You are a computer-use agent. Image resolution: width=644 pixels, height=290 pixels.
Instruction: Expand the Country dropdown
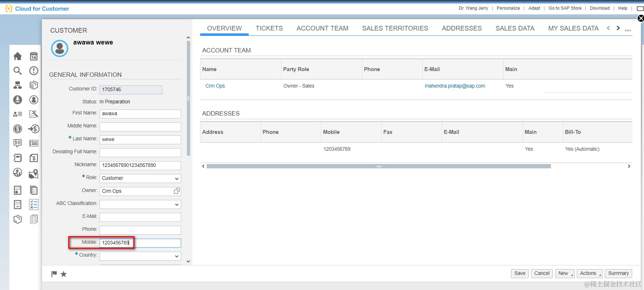point(176,256)
